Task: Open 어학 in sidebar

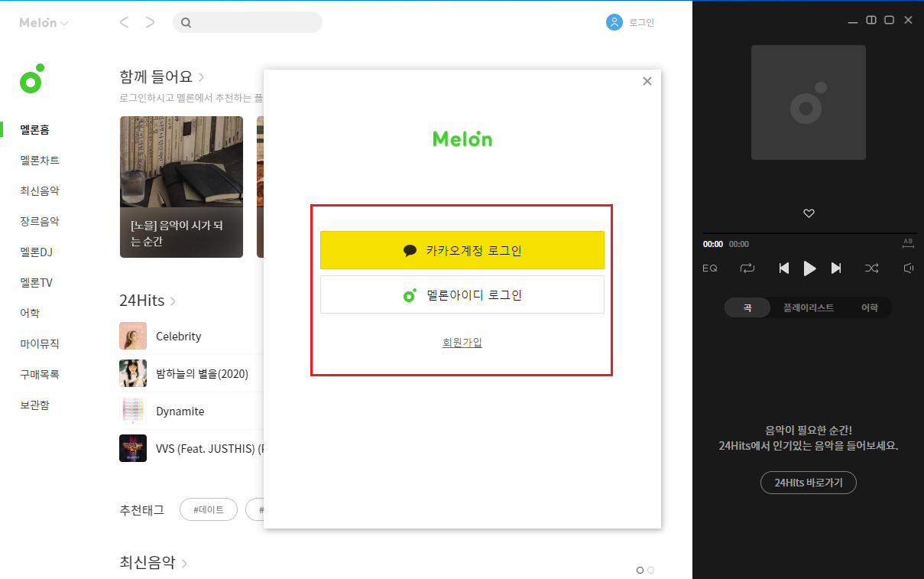Action: 30,314
